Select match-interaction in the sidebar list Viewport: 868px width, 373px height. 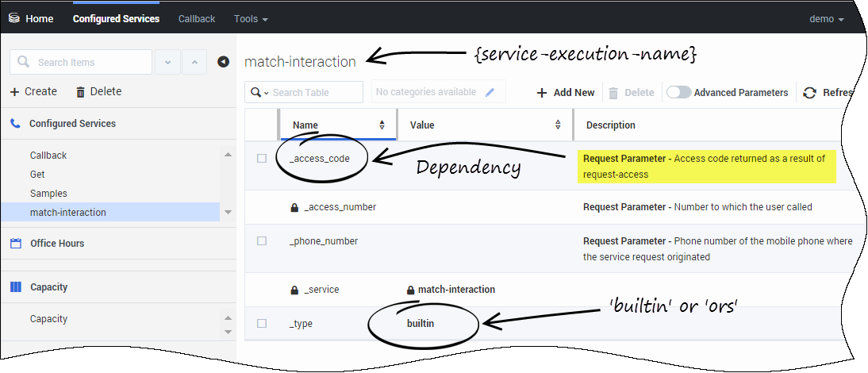(67, 212)
